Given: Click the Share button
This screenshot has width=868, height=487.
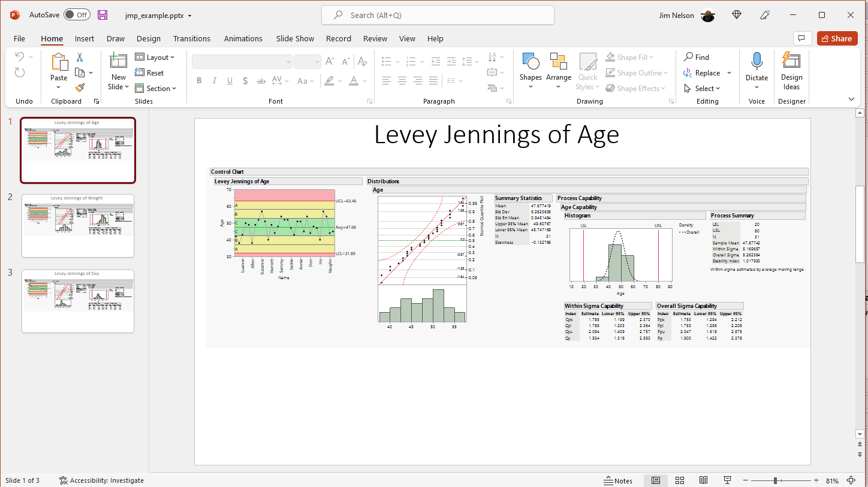Looking at the screenshot, I should coord(837,38).
